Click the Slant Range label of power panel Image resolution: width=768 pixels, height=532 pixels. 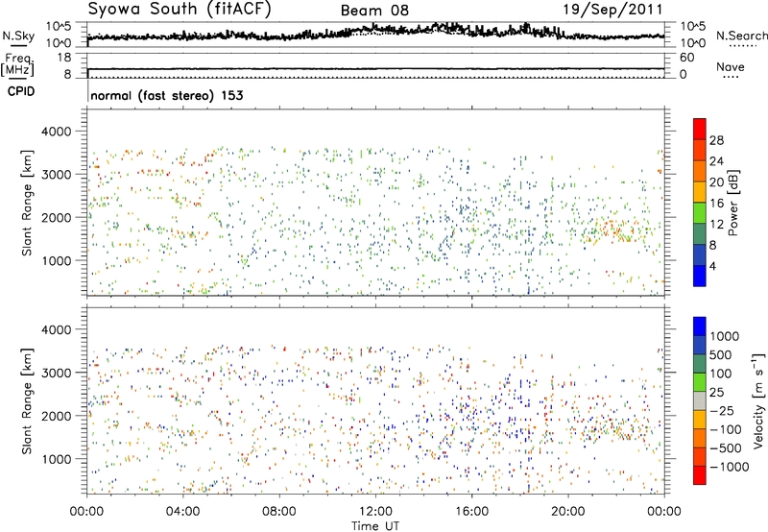pyautogui.click(x=27, y=203)
